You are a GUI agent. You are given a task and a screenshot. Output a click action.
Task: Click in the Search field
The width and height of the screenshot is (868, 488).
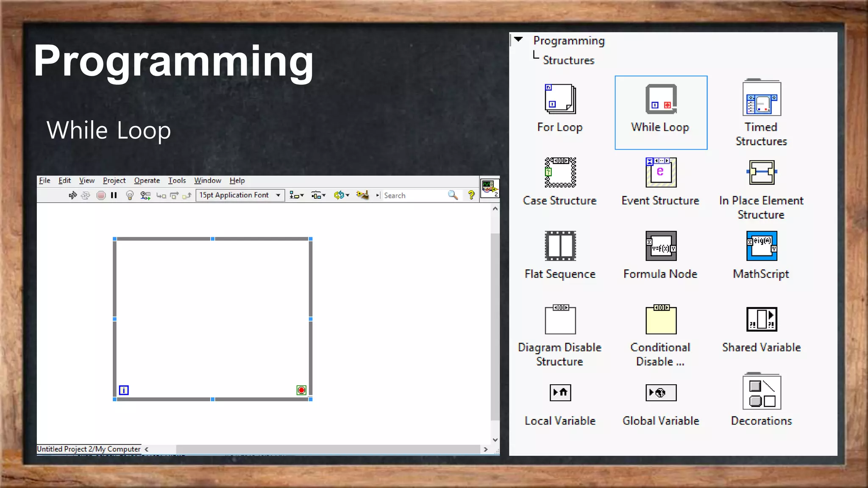pos(413,195)
